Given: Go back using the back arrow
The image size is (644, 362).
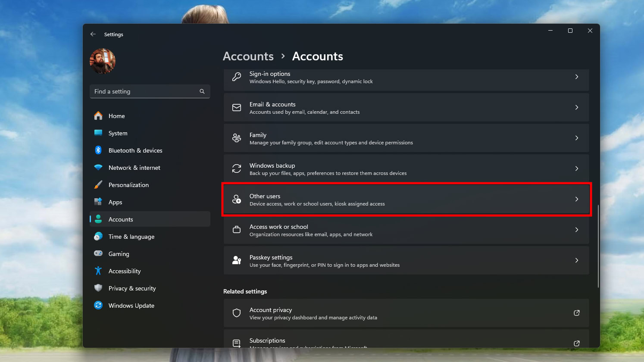Looking at the screenshot, I should 93,34.
